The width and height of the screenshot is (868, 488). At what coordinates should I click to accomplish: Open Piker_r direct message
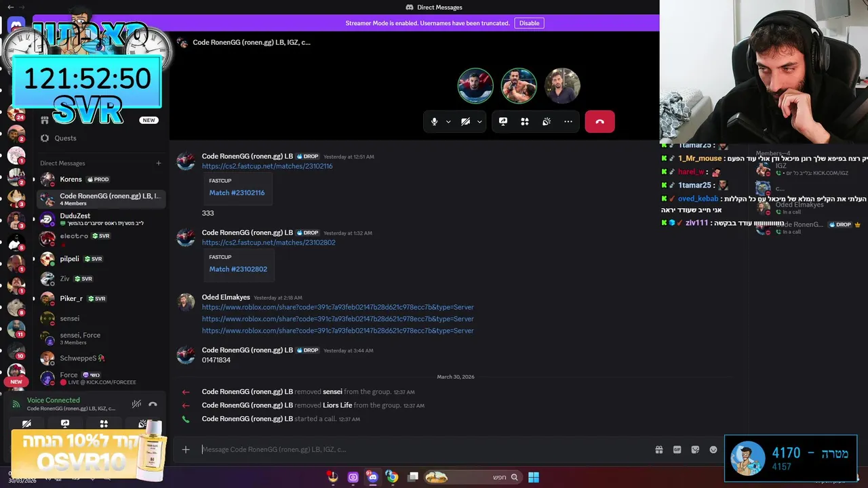(101, 298)
